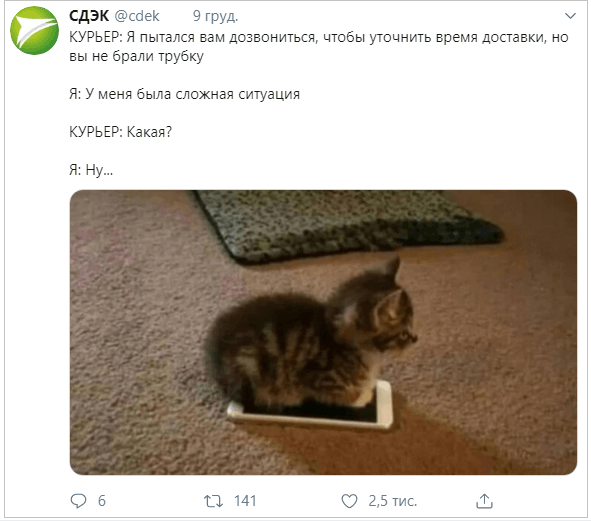Open the kitten GIF image
The image size is (591, 521).
tap(323, 332)
